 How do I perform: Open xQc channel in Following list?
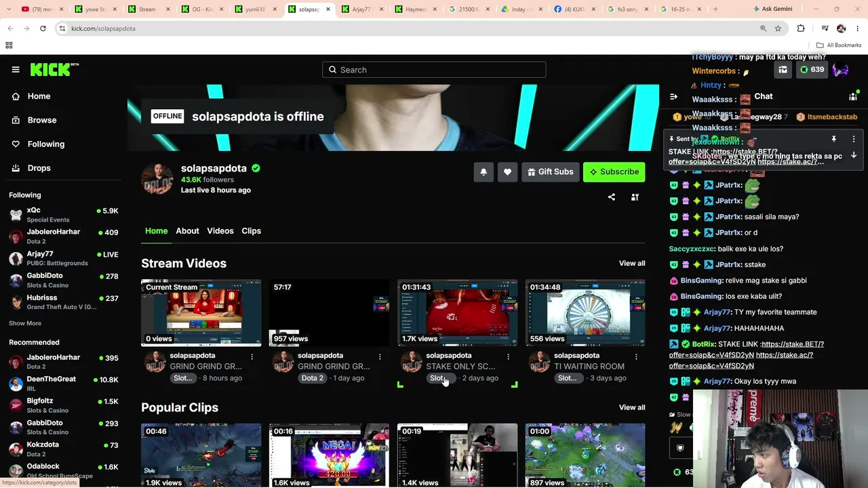coord(64,215)
